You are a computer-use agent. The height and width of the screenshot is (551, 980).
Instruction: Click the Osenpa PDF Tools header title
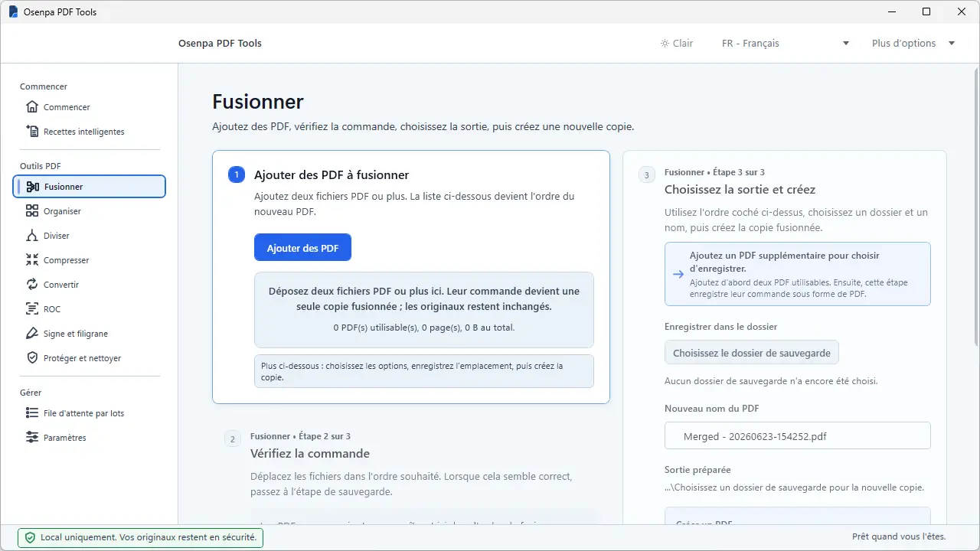[220, 44]
